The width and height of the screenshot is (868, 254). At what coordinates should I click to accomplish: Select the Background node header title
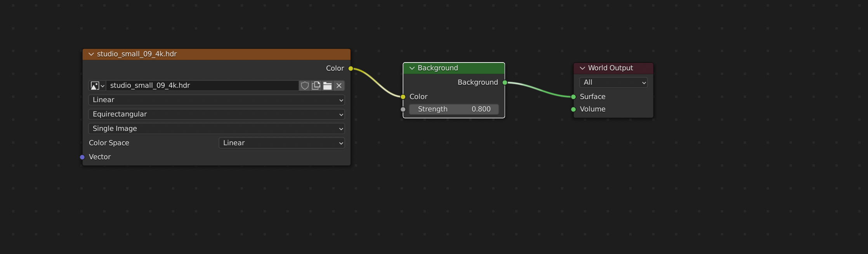[x=438, y=68]
